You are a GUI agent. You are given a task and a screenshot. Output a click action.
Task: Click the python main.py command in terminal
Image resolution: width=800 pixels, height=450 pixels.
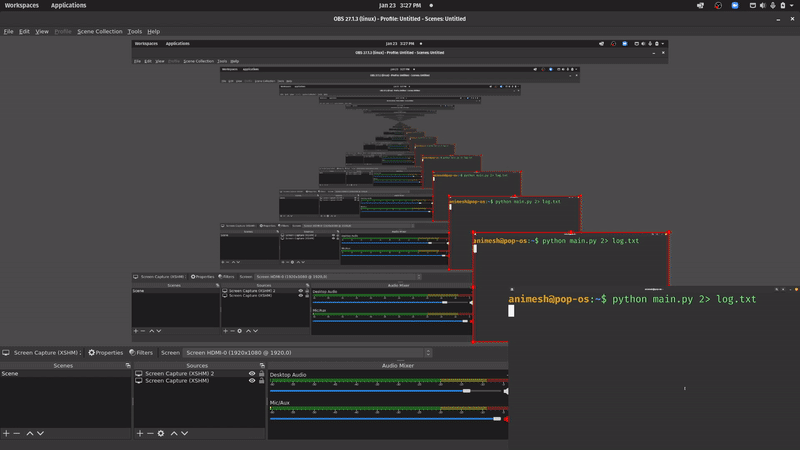coord(684,299)
